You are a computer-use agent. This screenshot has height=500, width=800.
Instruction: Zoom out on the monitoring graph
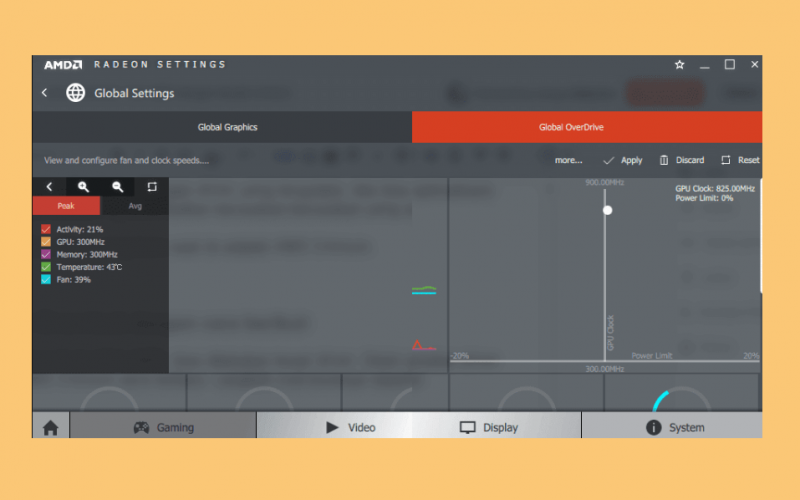(x=117, y=187)
